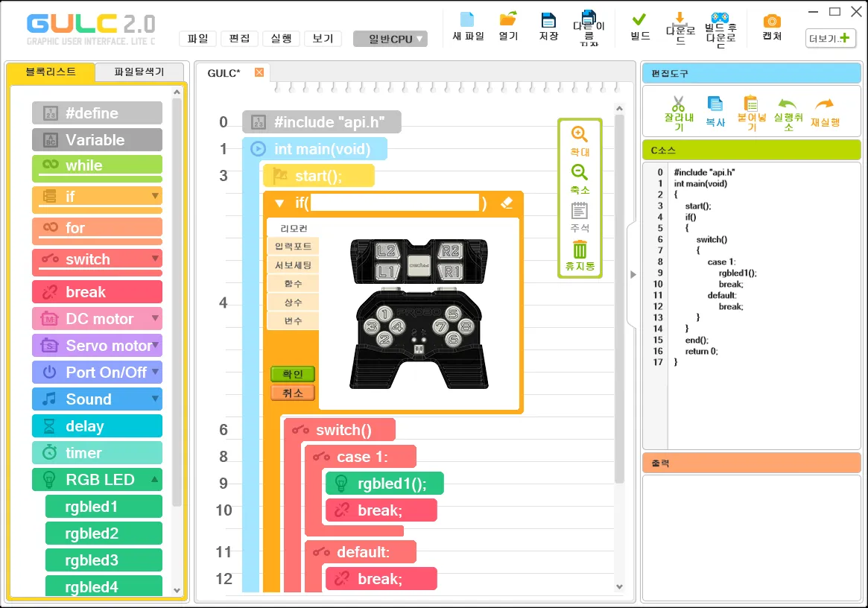Click the if condition input field
The height and width of the screenshot is (608, 868).
(394, 203)
